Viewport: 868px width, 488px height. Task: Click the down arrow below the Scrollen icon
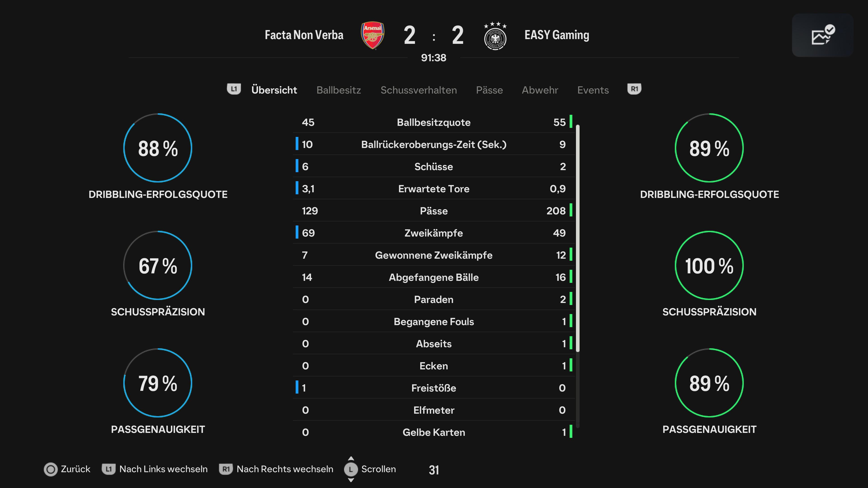[351, 480]
